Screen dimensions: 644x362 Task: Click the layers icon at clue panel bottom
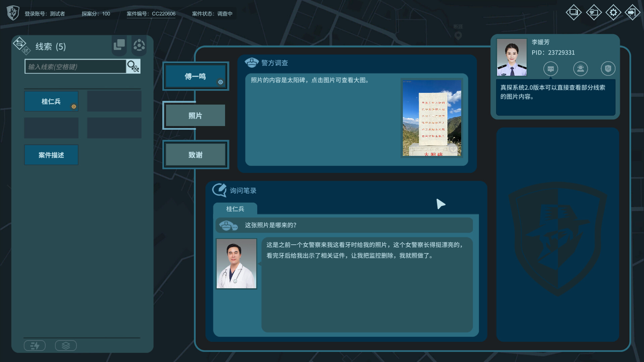click(66, 345)
